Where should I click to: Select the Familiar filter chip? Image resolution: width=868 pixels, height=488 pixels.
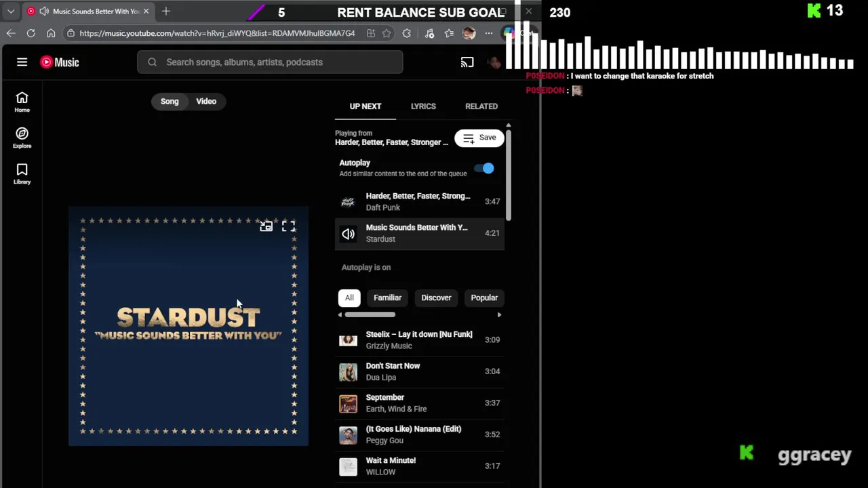(387, 298)
